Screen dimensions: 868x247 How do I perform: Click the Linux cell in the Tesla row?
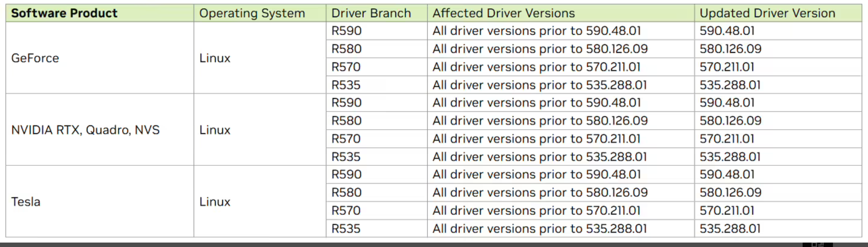[x=215, y=202]
